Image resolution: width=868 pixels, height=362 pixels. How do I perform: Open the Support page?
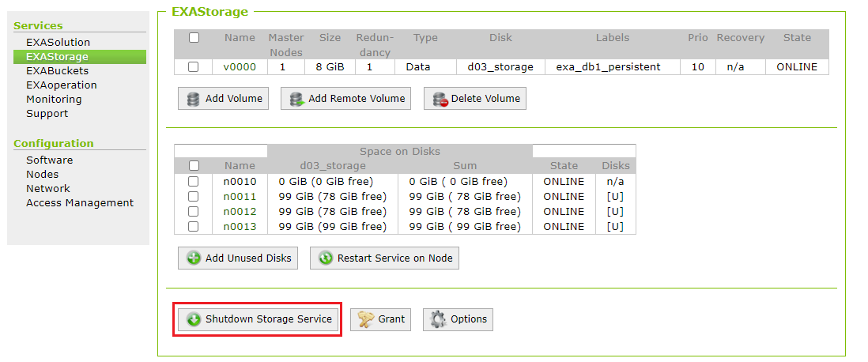[x=47, y=114]
